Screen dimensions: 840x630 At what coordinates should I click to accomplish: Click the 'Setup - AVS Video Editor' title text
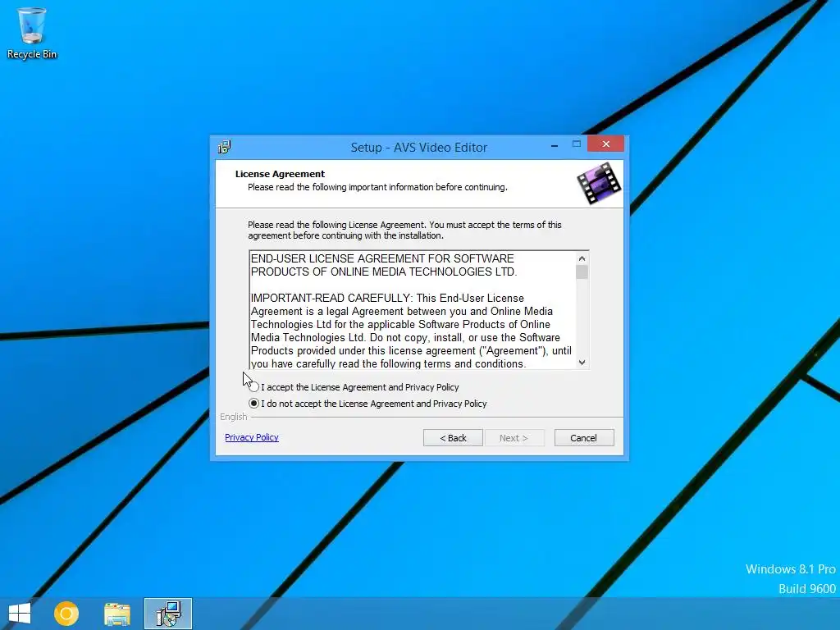click(419, 148)
